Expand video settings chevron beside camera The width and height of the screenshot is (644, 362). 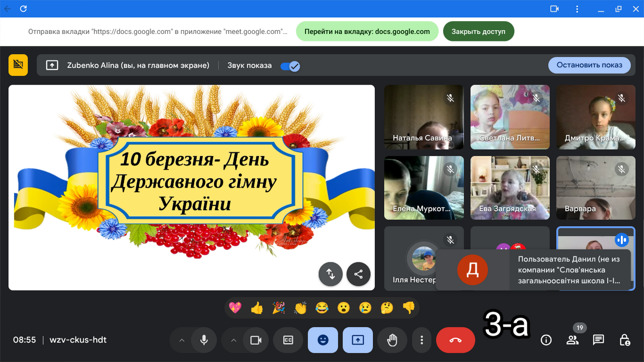[234, 340]
